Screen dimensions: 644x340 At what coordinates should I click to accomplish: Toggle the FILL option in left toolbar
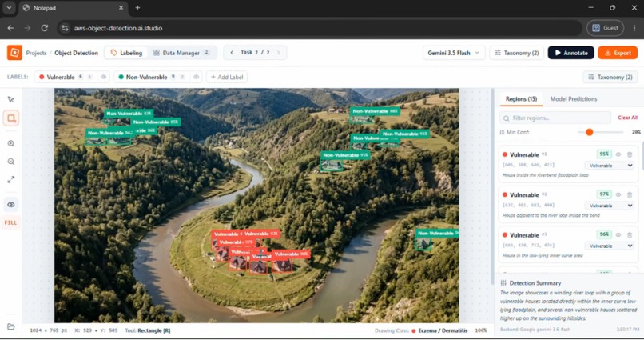point(10,222)
